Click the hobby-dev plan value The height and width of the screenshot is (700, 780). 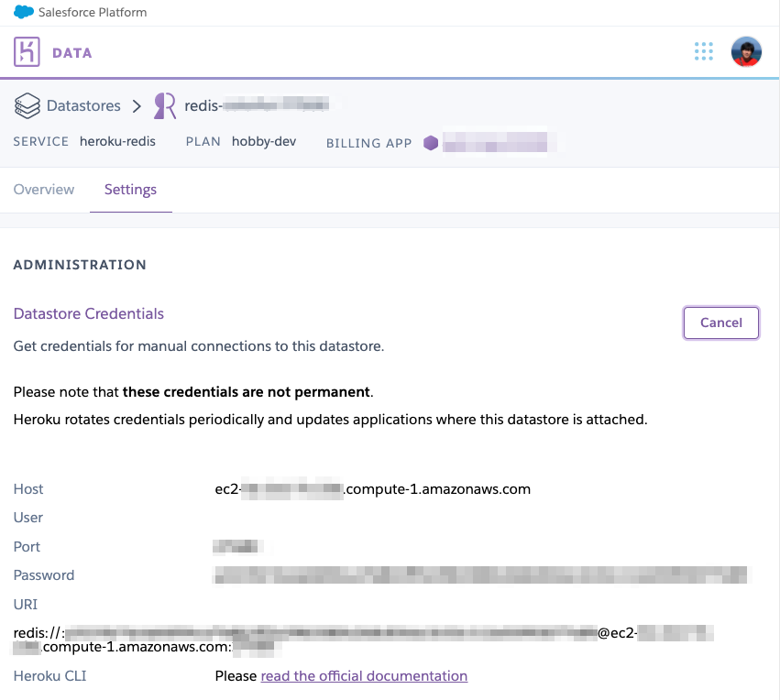[x=264, y=142]
